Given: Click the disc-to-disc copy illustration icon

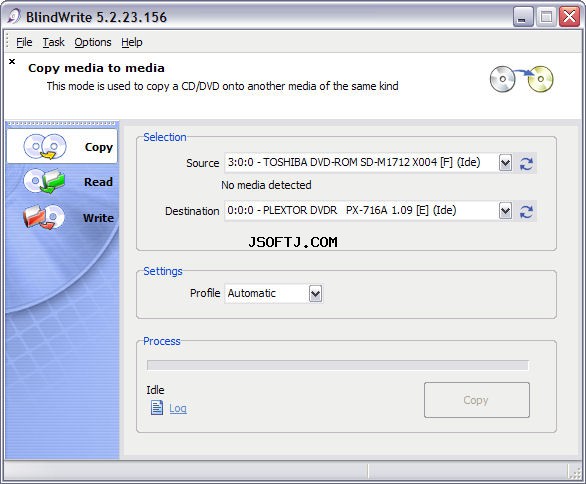Looking at the screenshot, I should tap(521, 79).
